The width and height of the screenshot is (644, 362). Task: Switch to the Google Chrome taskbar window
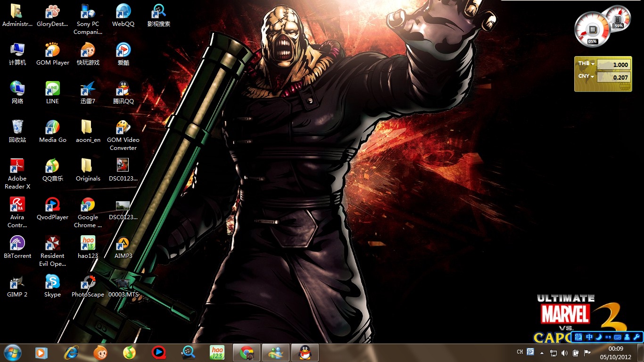click(247, 353)
